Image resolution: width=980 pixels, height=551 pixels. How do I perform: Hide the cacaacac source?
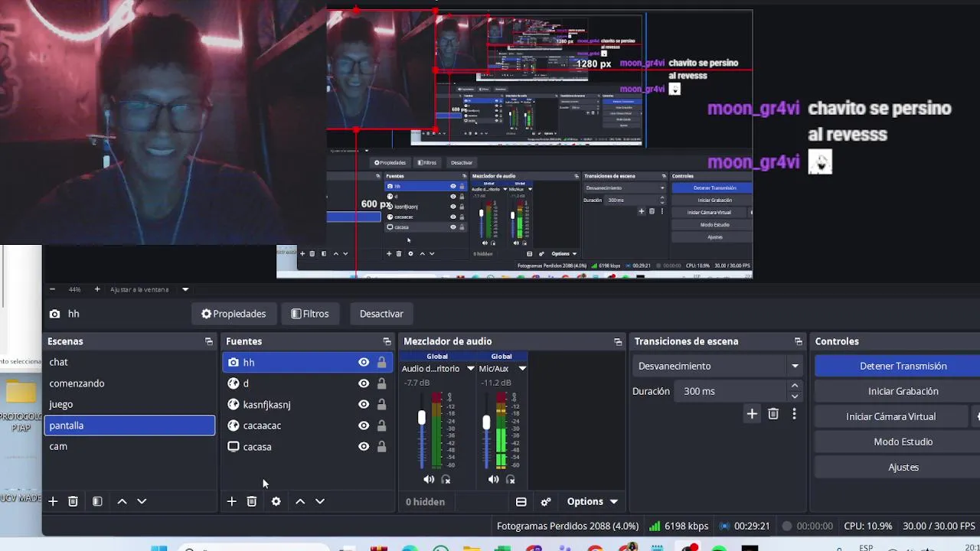(x=364, y=425)
